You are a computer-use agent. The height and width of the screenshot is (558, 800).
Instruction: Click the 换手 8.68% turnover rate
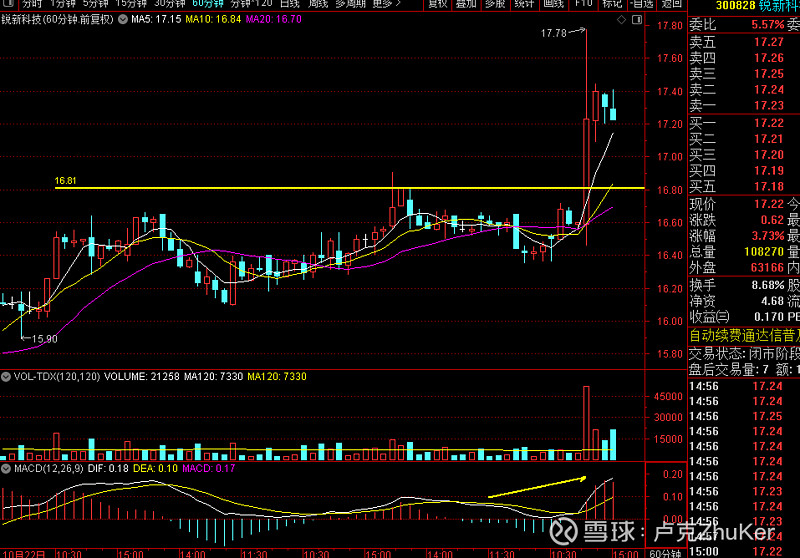pyautogui.click(x=767, y=285)
